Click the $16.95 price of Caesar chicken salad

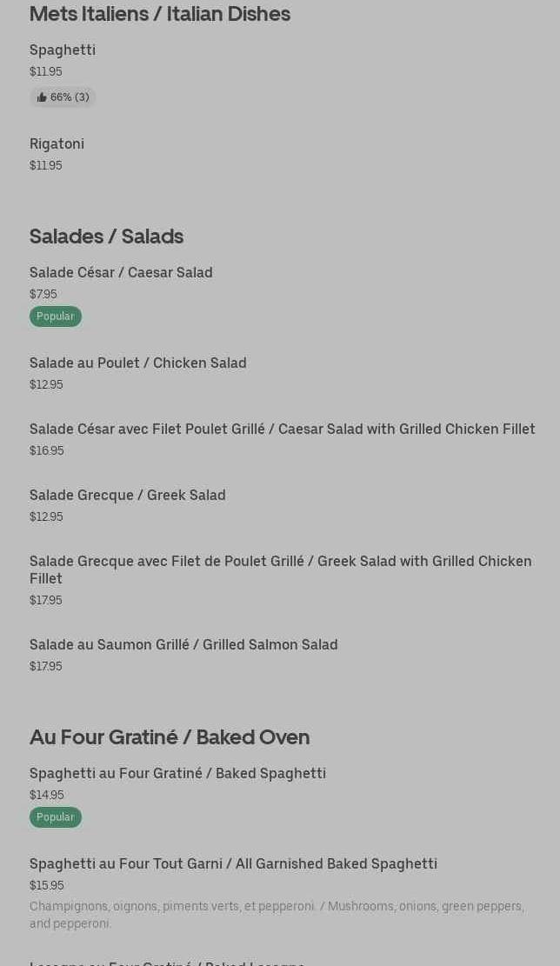tap(47, 450)
